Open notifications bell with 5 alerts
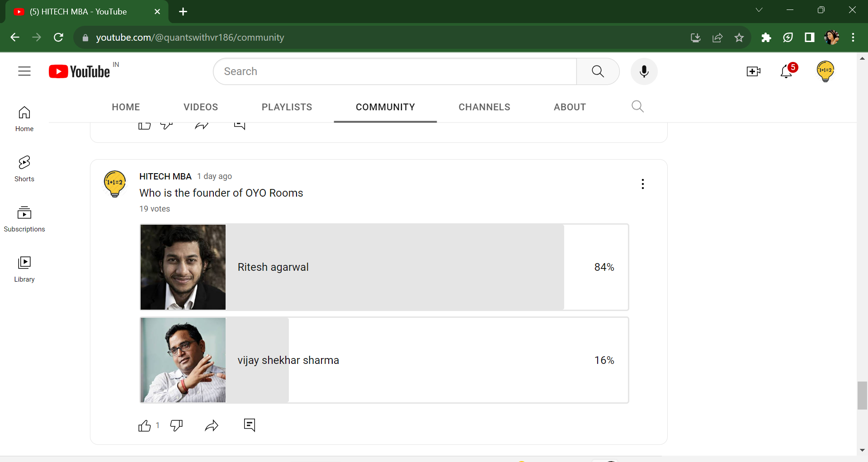868x462 pixels. (787, 71)
